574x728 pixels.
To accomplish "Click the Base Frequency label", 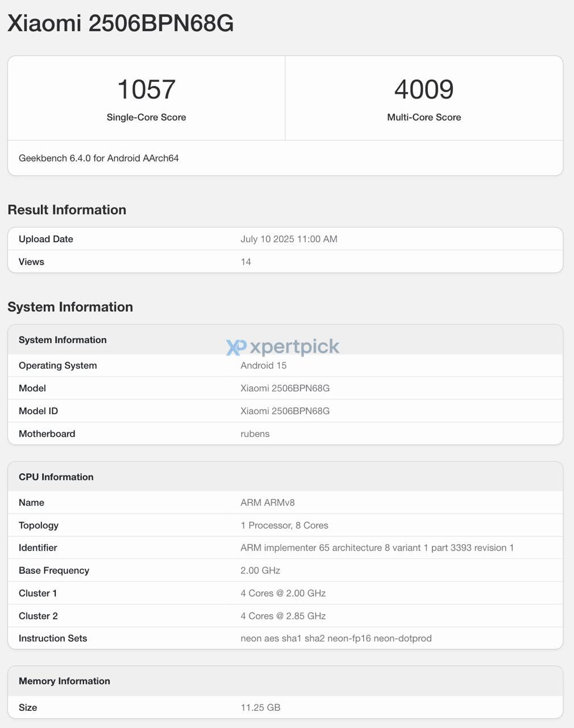I will tap(54, 570).
